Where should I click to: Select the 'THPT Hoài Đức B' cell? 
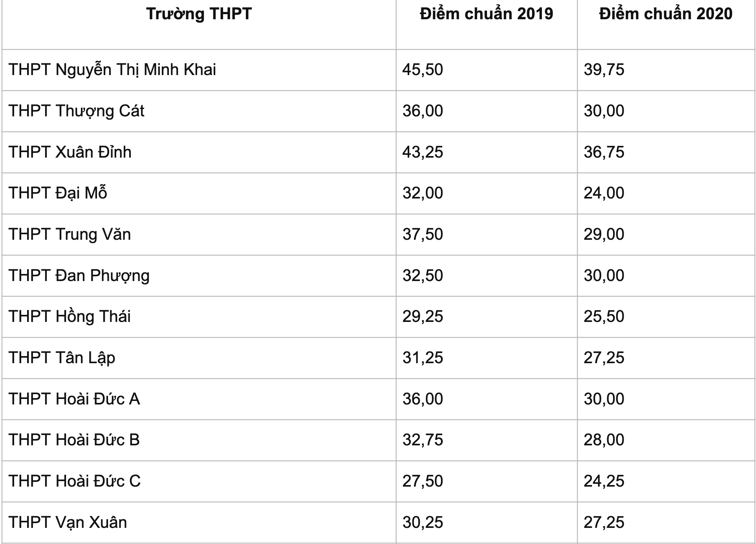click(74, 440)
